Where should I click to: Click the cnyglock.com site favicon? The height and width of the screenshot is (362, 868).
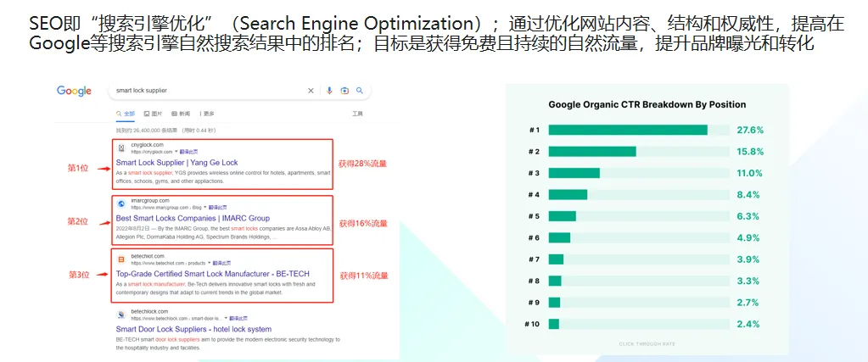[x=121, y=148]
